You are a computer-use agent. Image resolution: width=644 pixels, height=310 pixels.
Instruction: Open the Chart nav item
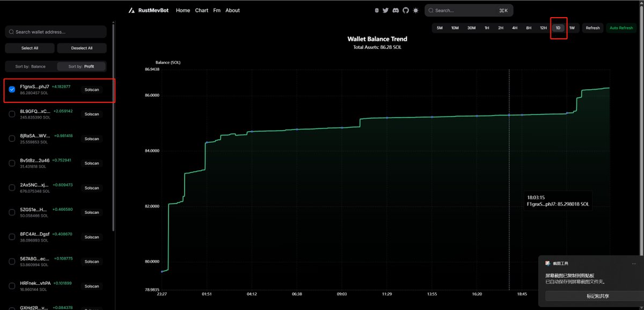tap(202, 10)
